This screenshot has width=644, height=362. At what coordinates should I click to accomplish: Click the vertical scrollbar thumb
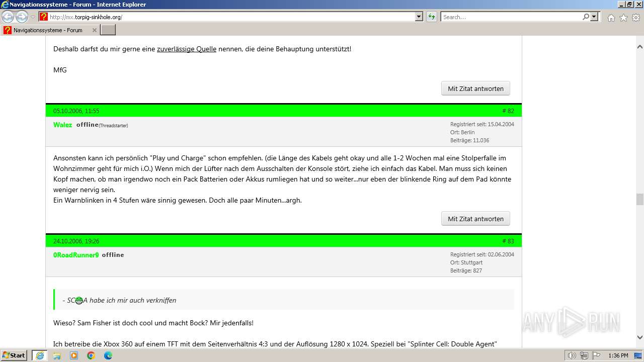tap(639, 199)
